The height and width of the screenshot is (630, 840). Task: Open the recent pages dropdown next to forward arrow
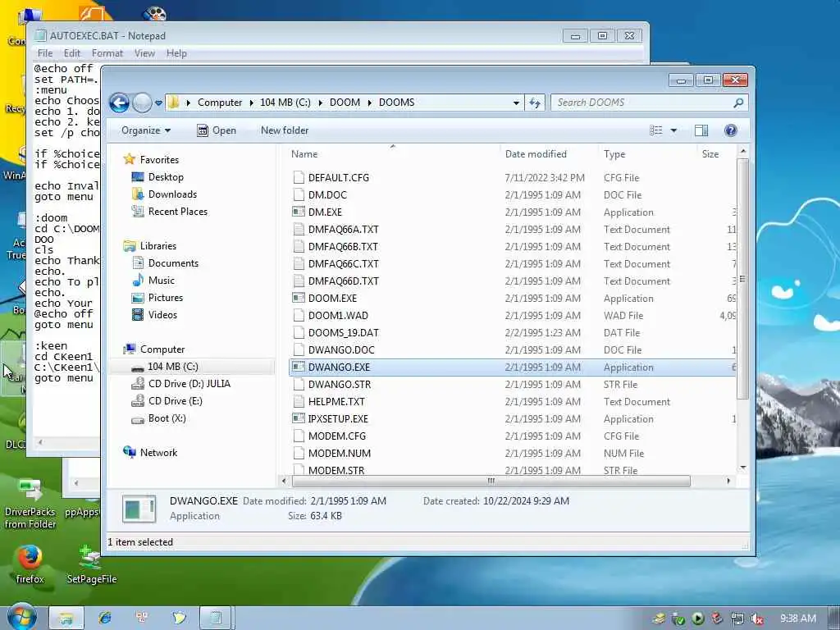(158, 103)
